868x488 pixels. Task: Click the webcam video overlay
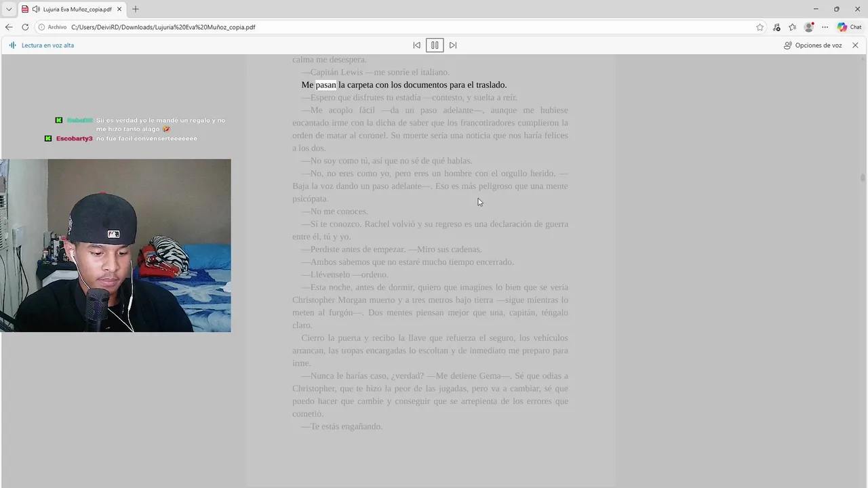[115, 245]
